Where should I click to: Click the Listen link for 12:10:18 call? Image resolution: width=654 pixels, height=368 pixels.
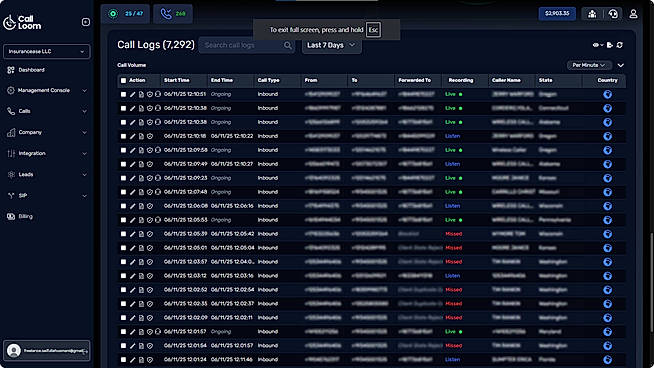(453, 136)
